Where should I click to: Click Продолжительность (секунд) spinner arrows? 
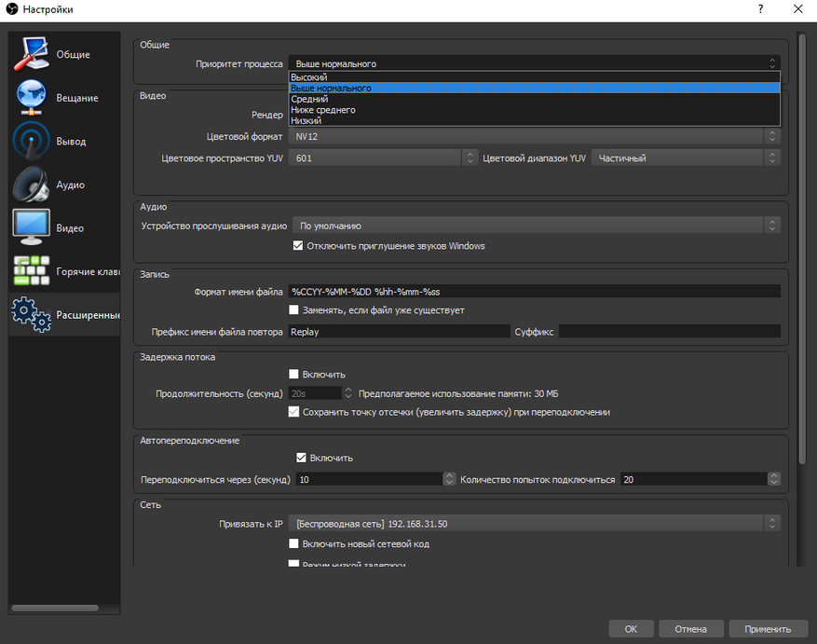(348, 392)
